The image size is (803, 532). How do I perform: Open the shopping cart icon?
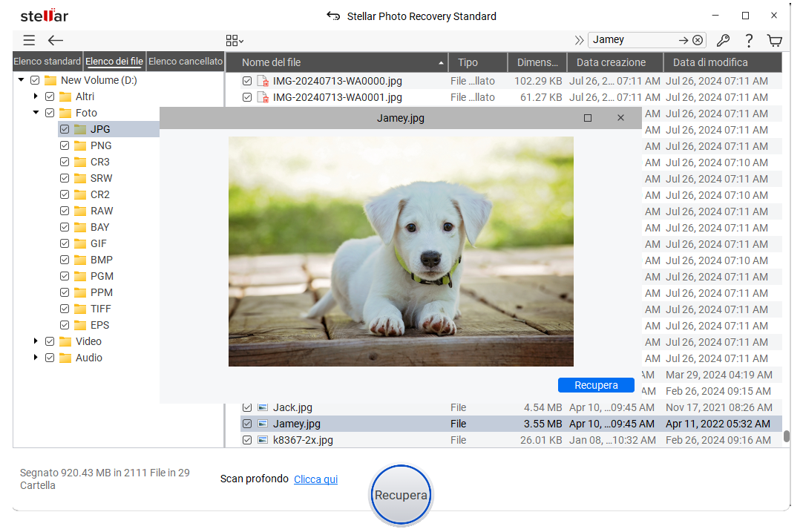[x=775, y=41]
